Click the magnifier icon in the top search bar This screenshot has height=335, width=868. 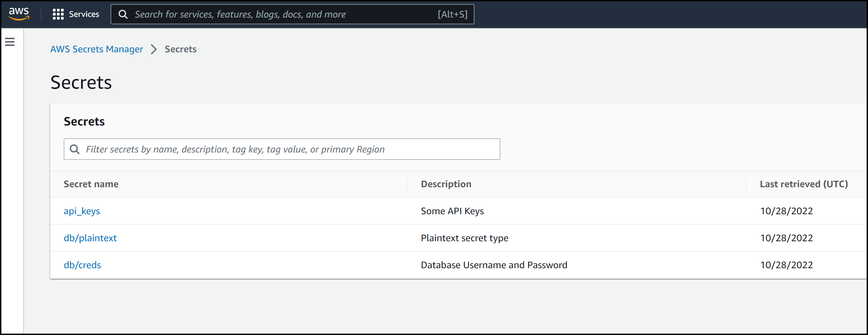pos(123,14)
